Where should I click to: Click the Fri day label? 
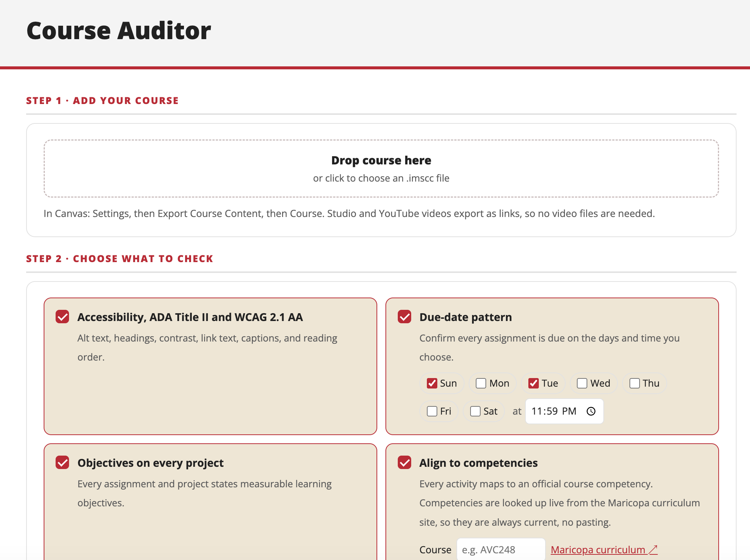[446, 411]
